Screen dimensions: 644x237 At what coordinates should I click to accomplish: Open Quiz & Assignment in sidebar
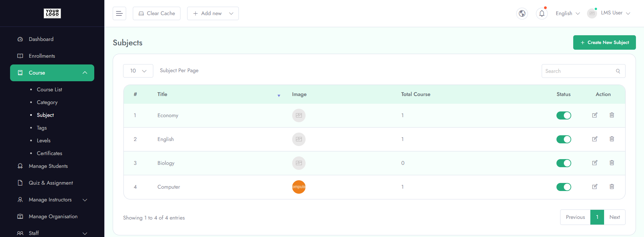[x=51, y=183]
